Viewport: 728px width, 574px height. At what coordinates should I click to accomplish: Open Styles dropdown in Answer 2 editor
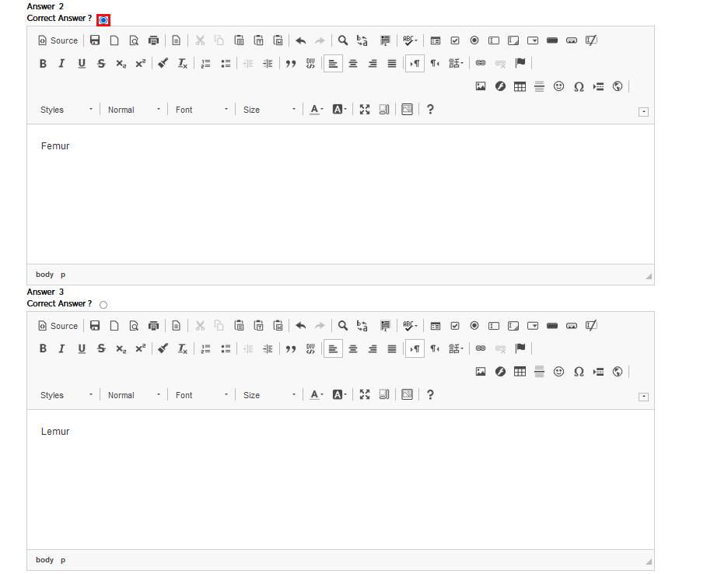[x=66, y=110]
